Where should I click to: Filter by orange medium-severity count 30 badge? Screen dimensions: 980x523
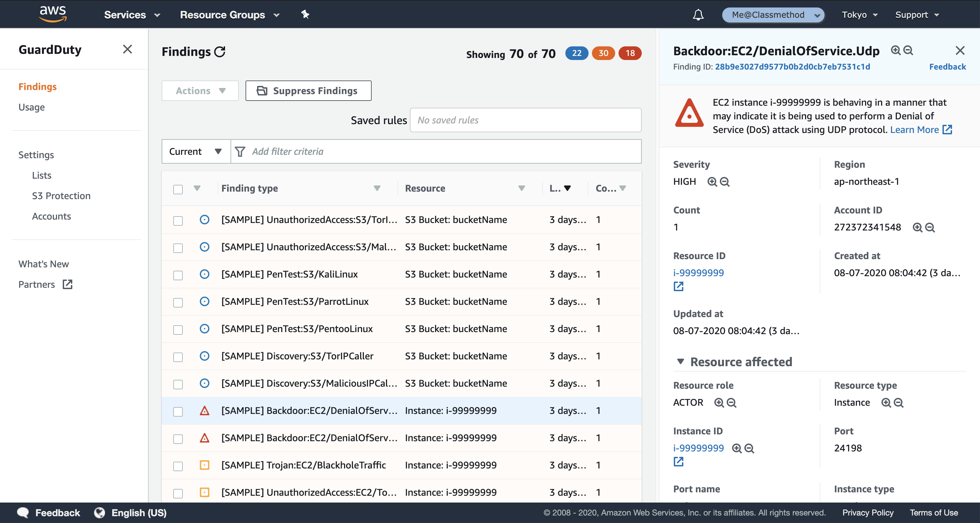tap(603, 53)
